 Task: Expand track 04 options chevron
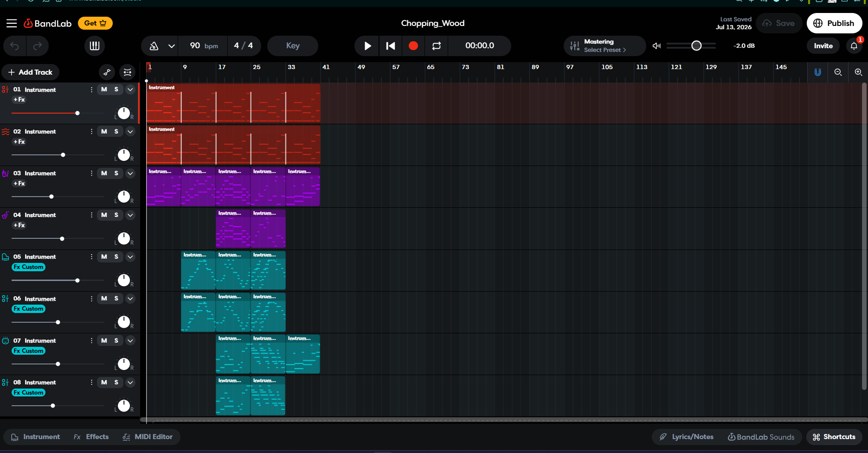(130, 215)
